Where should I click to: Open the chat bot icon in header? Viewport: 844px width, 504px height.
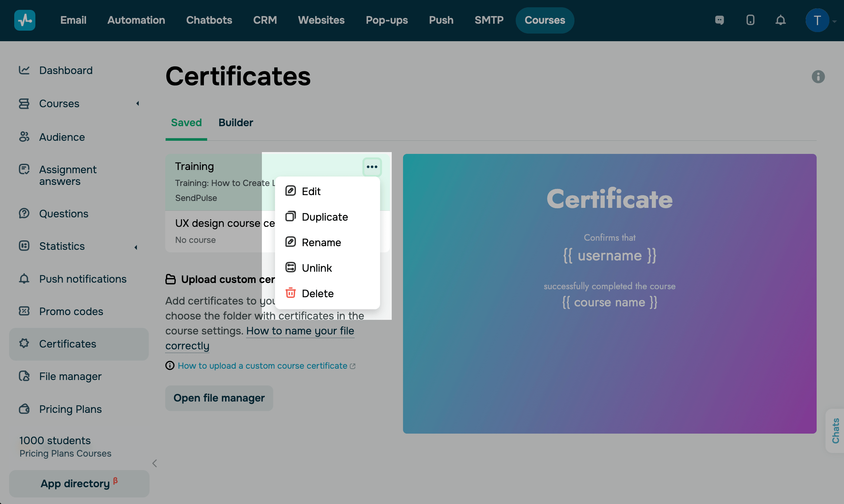[719, 20]
